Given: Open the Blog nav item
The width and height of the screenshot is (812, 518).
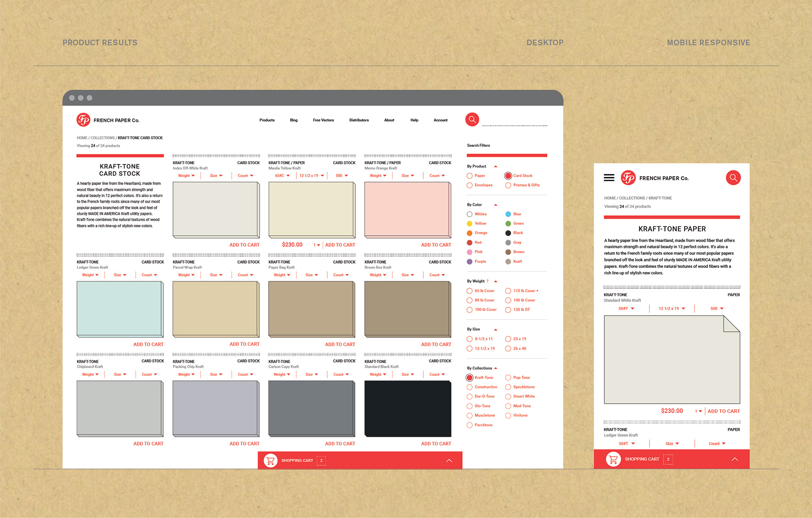Looking at the screenshot, I should [x=294, y=120].
